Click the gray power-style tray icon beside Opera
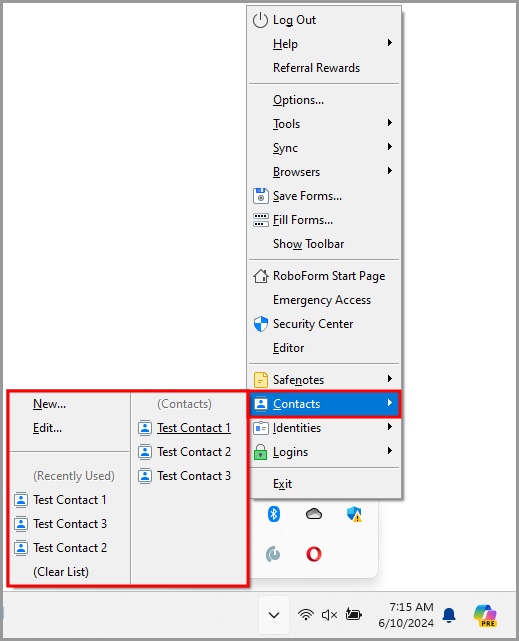Screen dimensions: 519x641 pos(273,554)
